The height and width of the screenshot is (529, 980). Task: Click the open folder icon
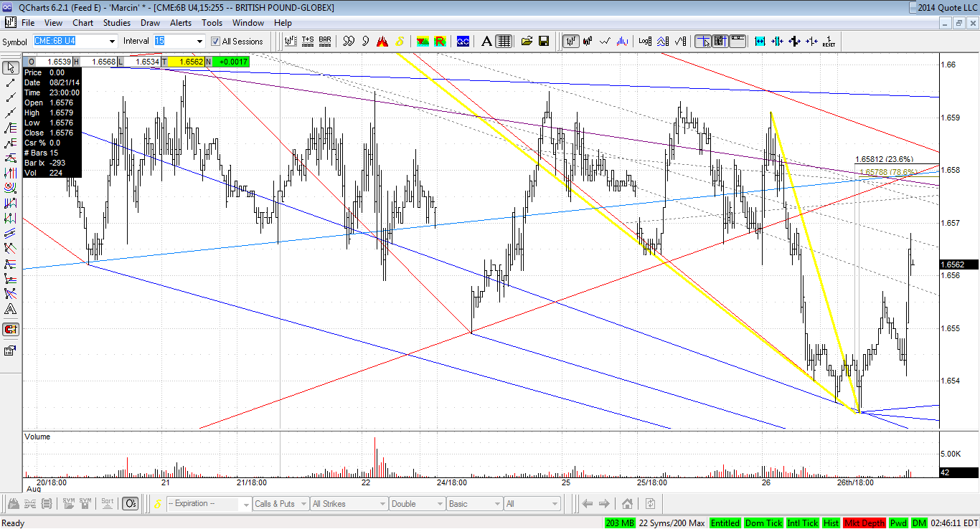point(527,41)
